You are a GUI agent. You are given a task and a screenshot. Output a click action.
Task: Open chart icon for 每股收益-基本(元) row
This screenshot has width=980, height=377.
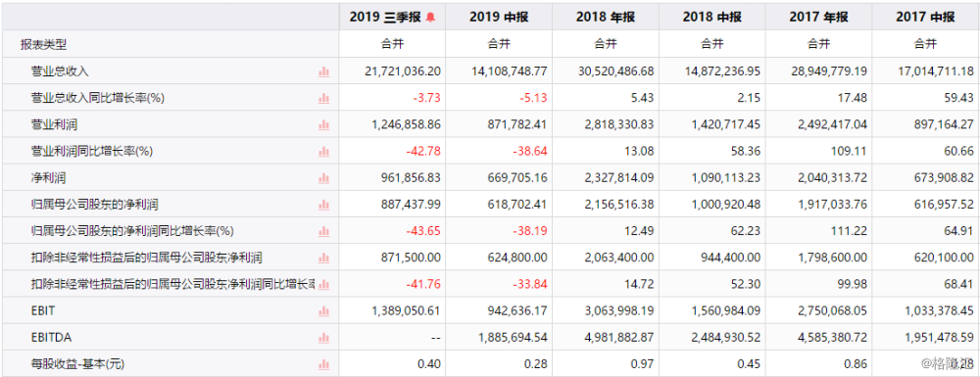coord(323,364)
